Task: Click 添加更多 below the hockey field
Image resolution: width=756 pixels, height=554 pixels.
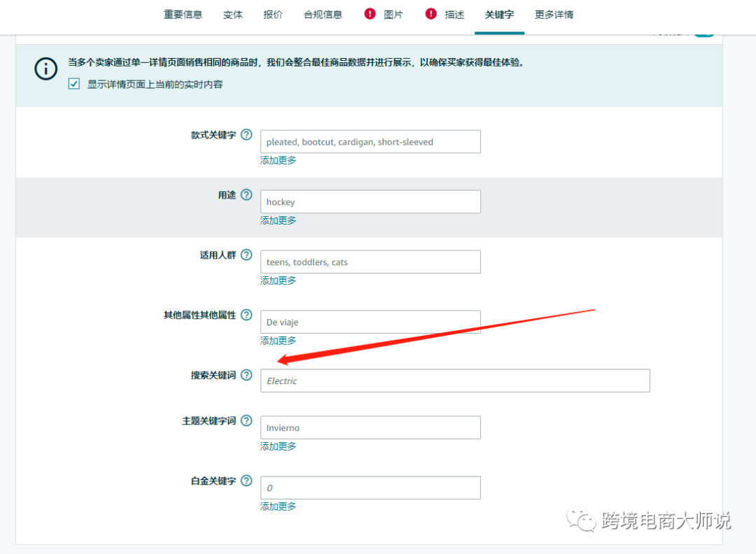Action: click(278, 220)
